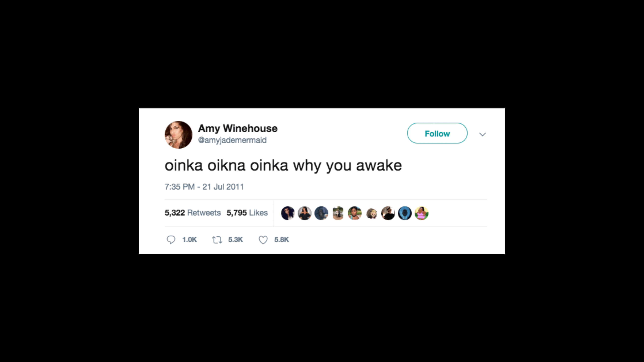
Task: Click the fourth liker avatar outdoors photo
Action: (x=338, y=213)
